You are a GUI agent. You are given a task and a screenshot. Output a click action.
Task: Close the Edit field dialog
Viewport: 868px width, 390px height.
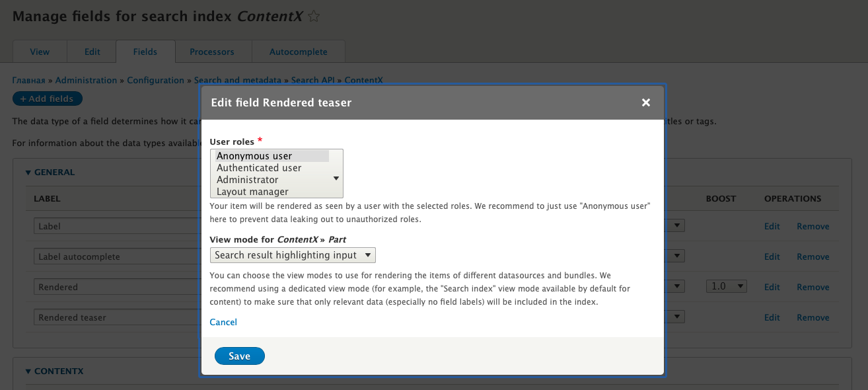[x=646, y=102]
